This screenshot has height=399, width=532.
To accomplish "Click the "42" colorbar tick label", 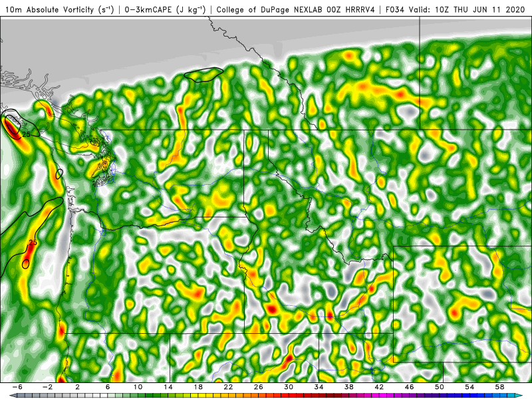I will (x=379, y=387).
